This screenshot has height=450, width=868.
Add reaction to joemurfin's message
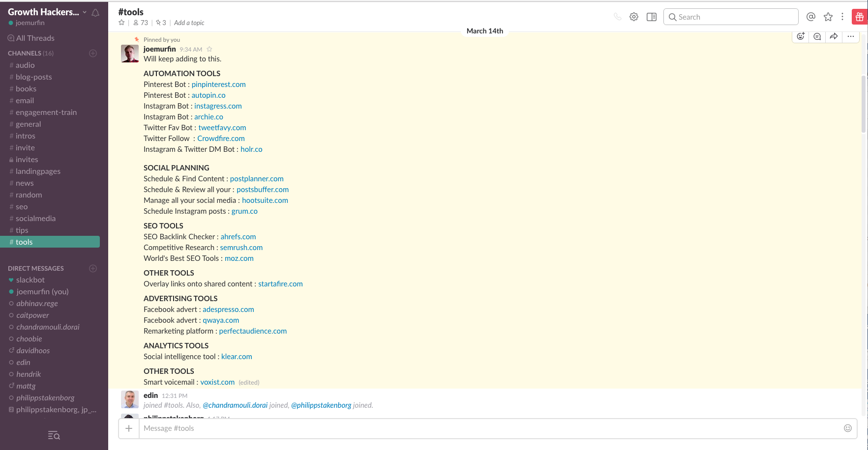pyautogui.click(x=801, y=36)
